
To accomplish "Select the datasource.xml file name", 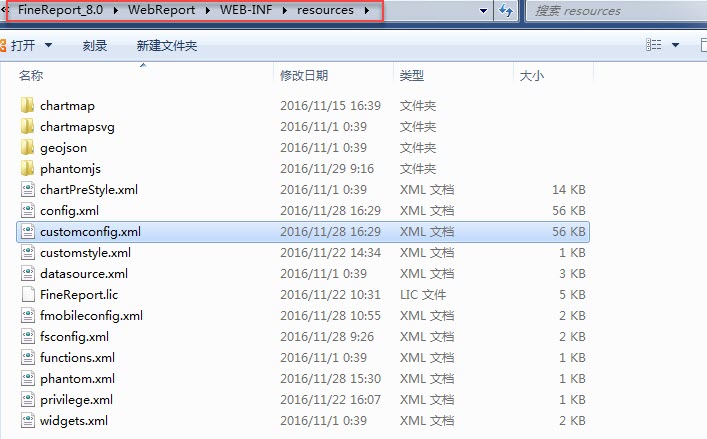I will tap(84, 274).
